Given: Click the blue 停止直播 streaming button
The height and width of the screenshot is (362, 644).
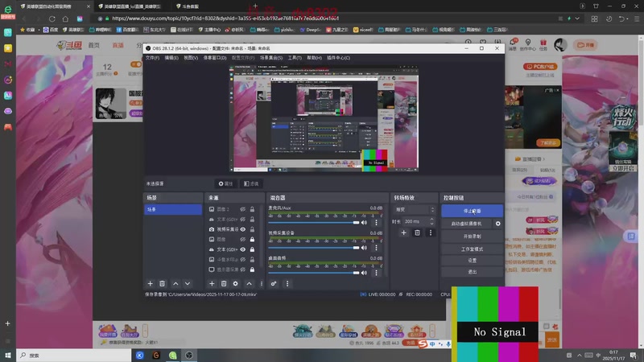Looking at the screenshot, I should pos(472,211).
